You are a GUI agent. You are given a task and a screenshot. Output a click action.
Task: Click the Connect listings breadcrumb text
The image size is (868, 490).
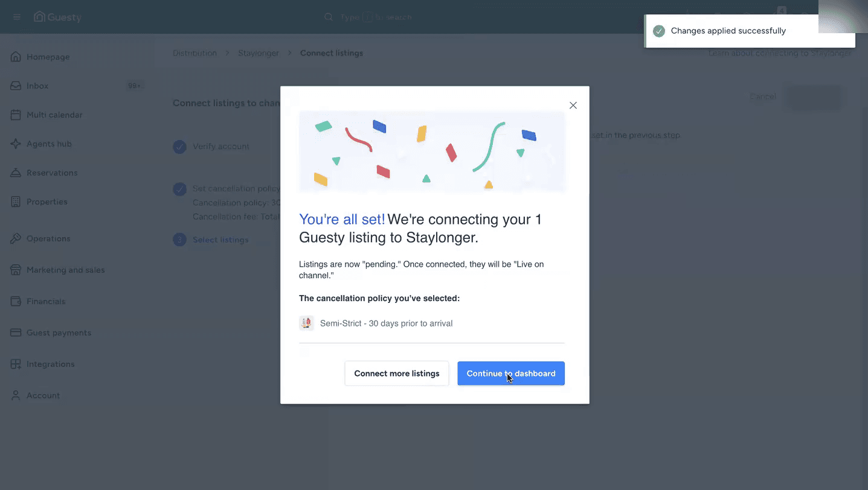pos(332,53)
